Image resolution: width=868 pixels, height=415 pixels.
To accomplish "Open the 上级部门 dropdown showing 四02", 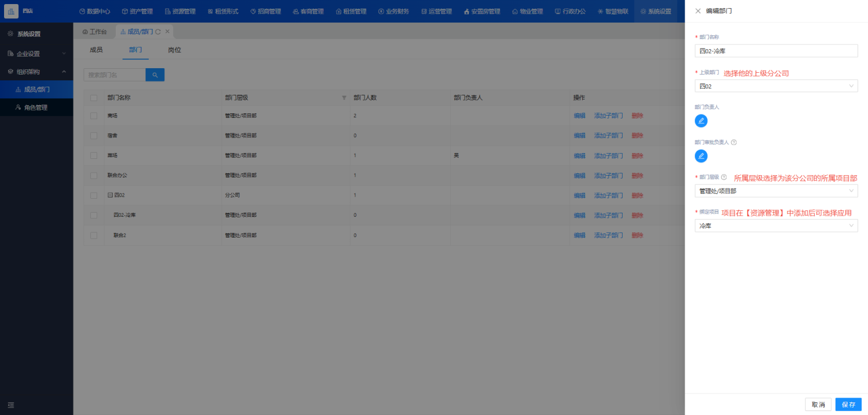I will point(776,86).
